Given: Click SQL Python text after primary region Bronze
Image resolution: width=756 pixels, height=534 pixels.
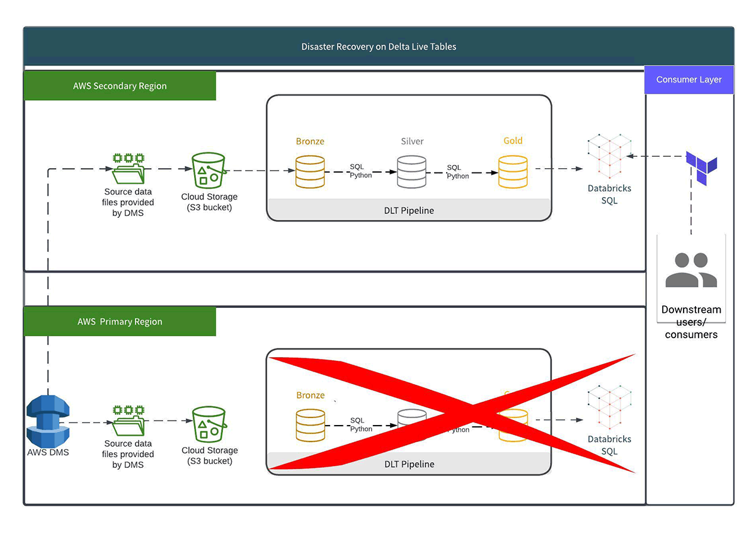Looking at the screenshot, I should click(361, 424).
